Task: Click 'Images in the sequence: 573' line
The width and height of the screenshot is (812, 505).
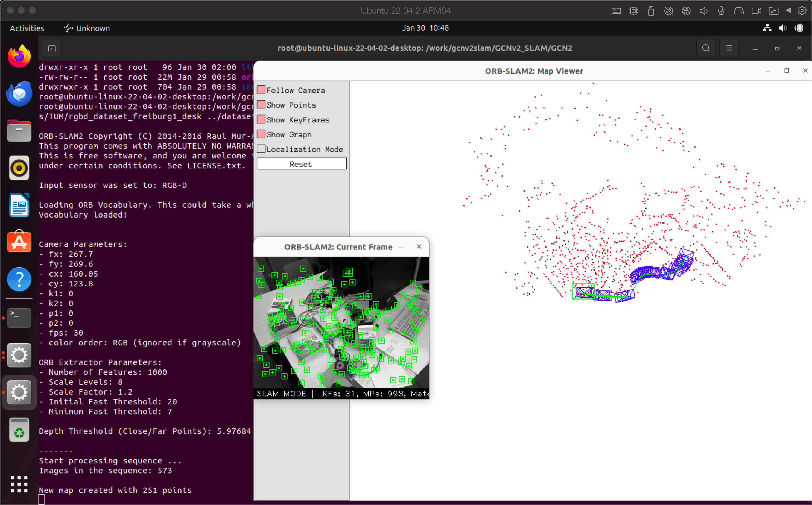Action: (x=105, y=470)
